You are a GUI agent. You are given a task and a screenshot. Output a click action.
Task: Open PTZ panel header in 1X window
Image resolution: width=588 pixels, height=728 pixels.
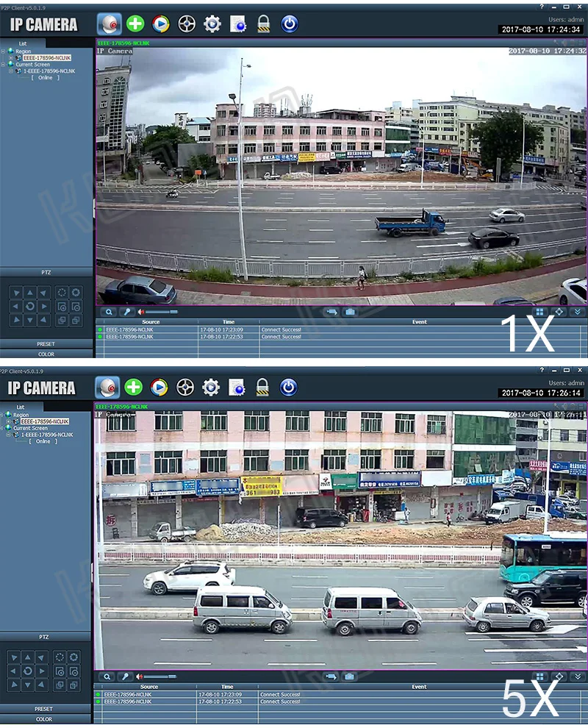coord(46,273)
